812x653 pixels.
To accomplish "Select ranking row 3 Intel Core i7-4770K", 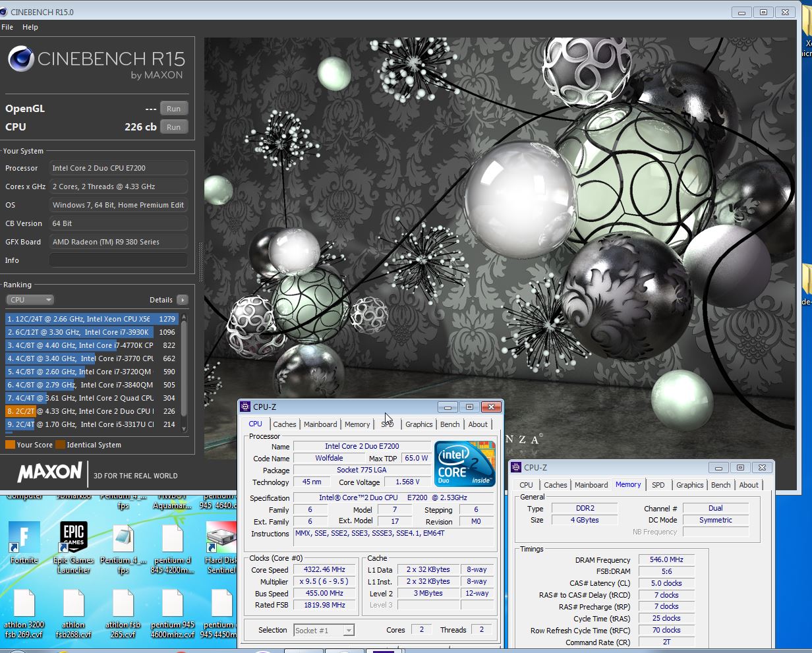I will pyautogui.click(x=92, y=345).
